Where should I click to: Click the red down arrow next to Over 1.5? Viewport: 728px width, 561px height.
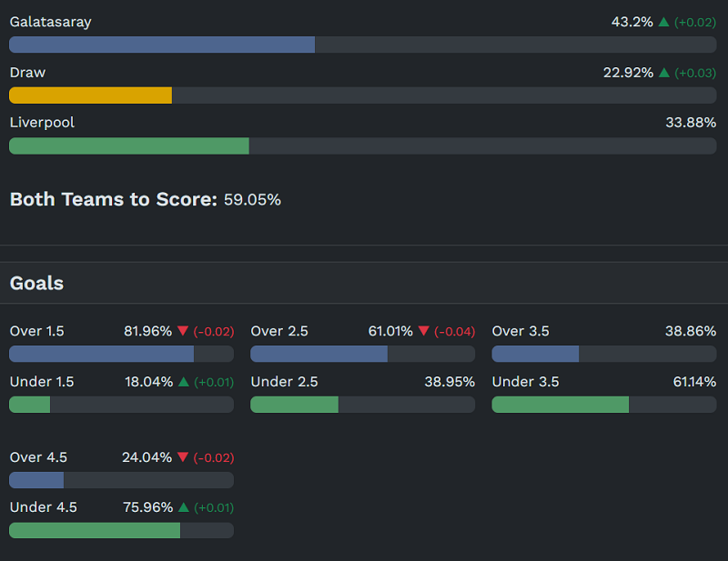(x=183, y=331)
